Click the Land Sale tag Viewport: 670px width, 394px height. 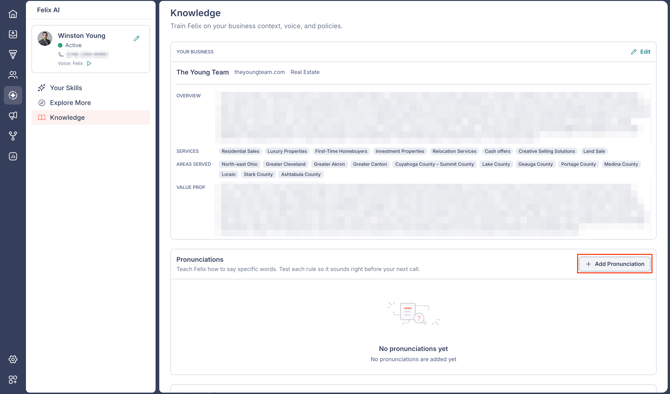tap(594, 151)
